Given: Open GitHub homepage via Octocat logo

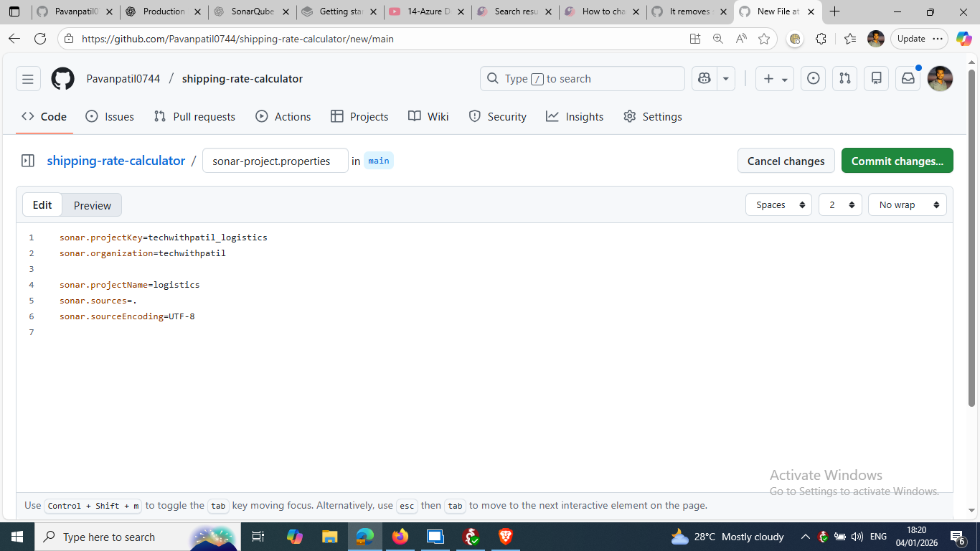Looking at the screenshot, I should (62, 79).
